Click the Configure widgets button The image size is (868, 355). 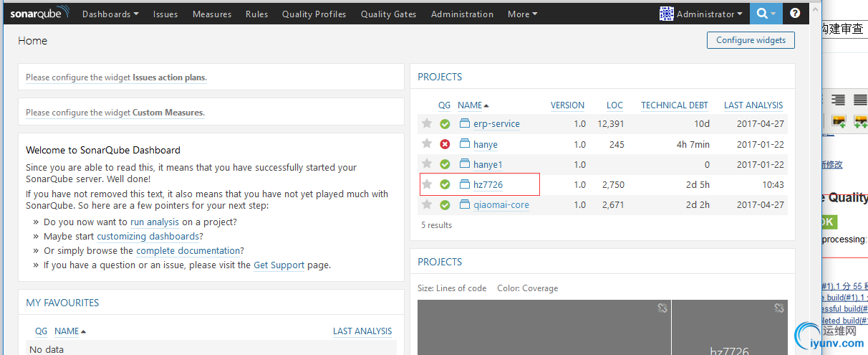coord(751,40)
